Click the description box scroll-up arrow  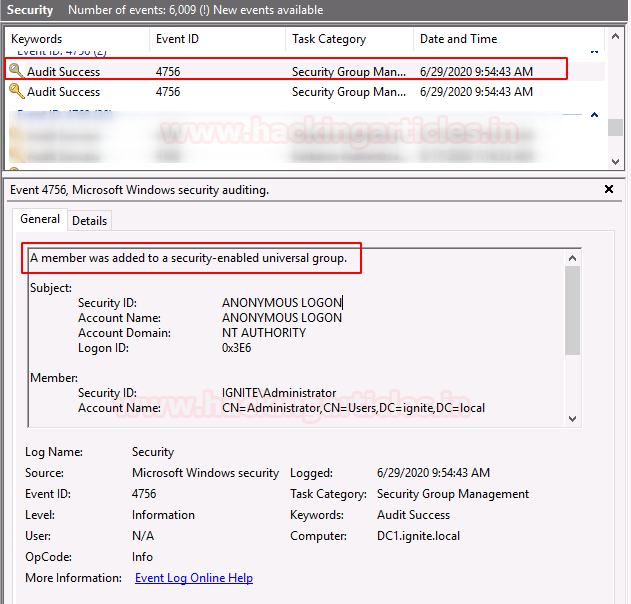coord(572,258)
